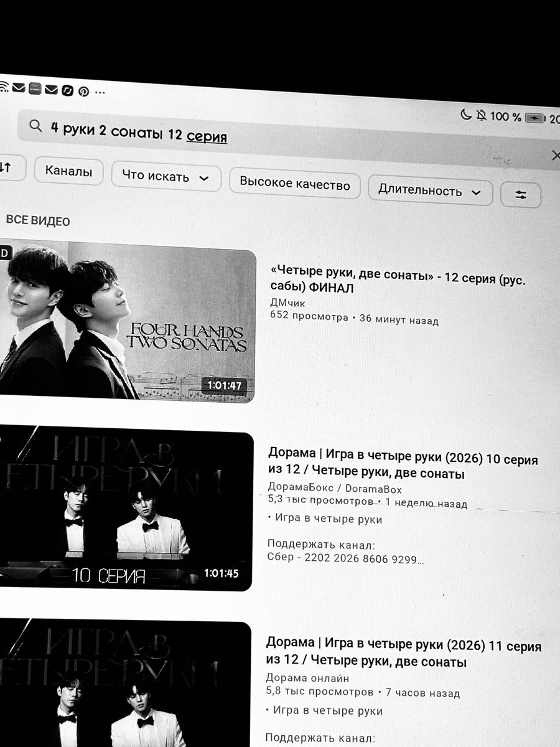
Task: Tap the three-dot overflow in the status bar
Action: point(100,92)
